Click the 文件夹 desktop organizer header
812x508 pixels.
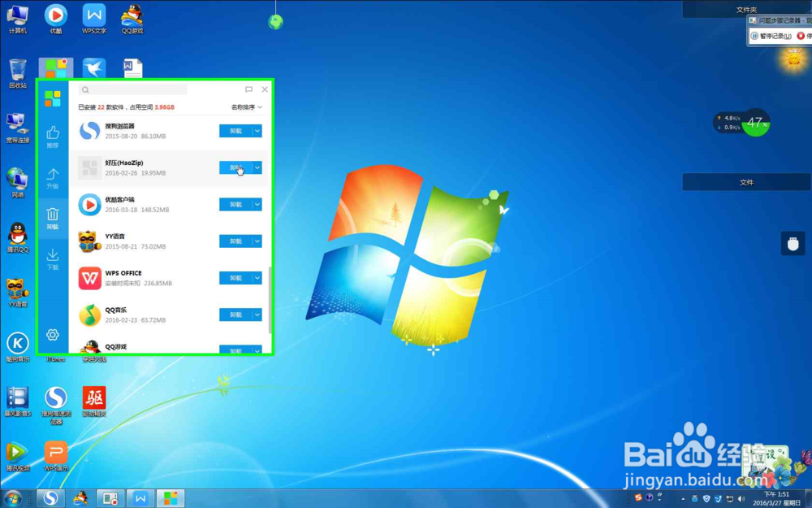746,9
